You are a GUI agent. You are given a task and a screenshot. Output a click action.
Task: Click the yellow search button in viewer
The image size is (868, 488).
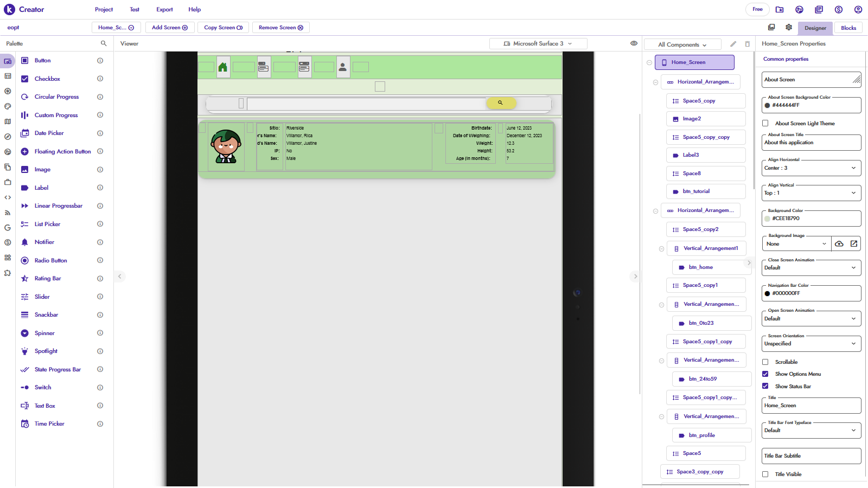tap(501, 103)
